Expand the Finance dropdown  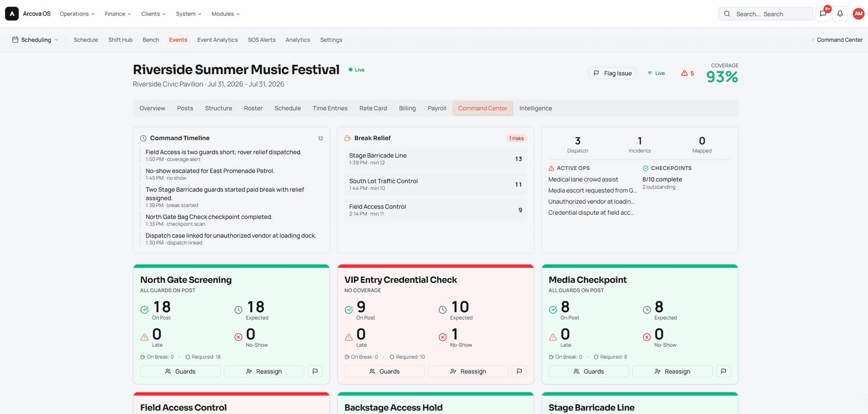[118, 14]
